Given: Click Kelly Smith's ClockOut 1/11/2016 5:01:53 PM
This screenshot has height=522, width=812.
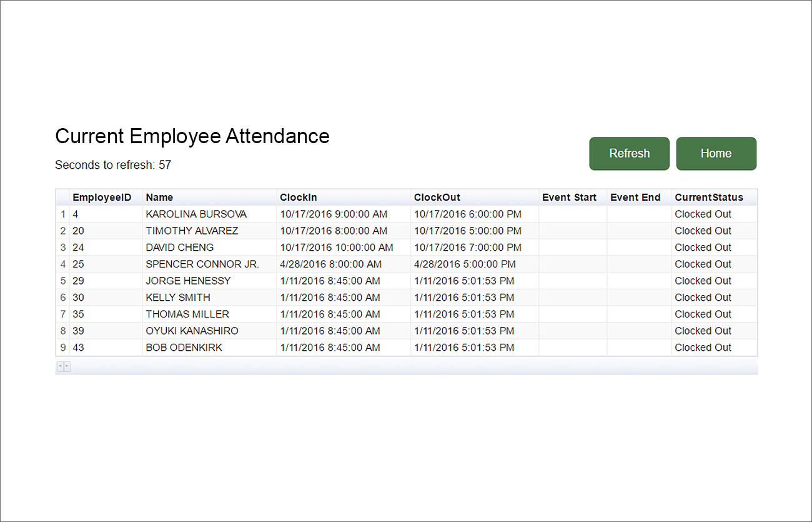Looking at the screenshot, I should tap(475, 298).
